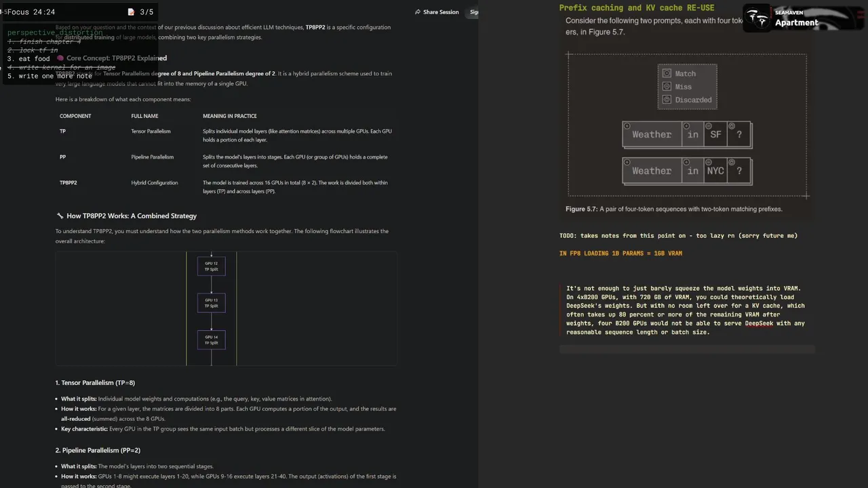The width and height of the screenshot is (868, 488).
Task: Click the COMPONENT column header
Action: pos(75,116)
